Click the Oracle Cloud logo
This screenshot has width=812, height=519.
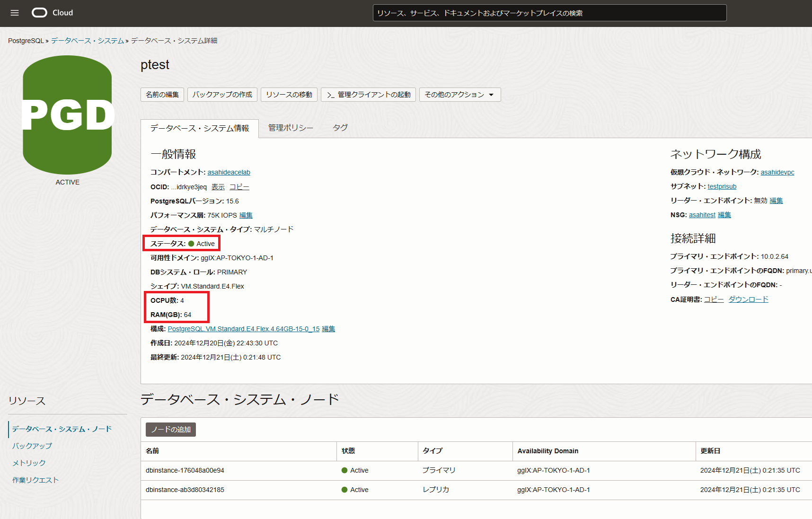pos(52,13)
